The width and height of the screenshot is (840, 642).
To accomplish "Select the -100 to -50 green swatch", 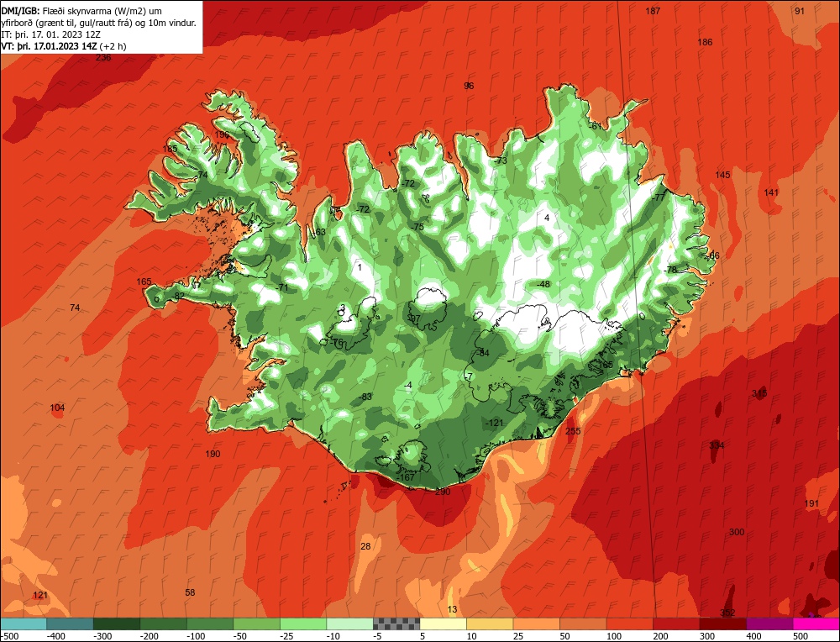I will tap(209, 624).
